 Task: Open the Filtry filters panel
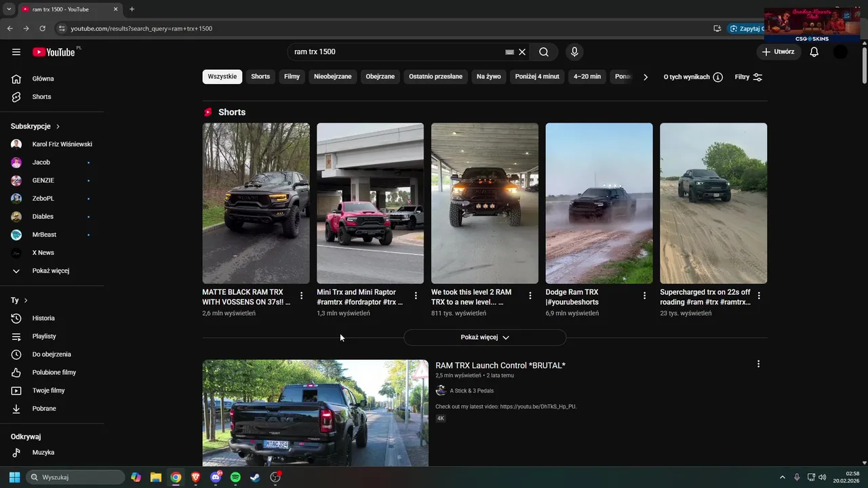click(749, 77)
